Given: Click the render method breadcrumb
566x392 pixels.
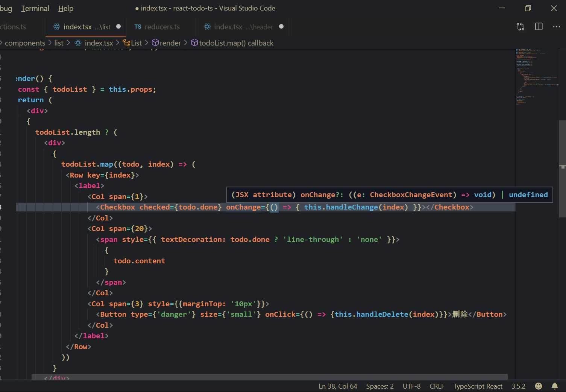Looking at the screenshot, I should (170, 43).
